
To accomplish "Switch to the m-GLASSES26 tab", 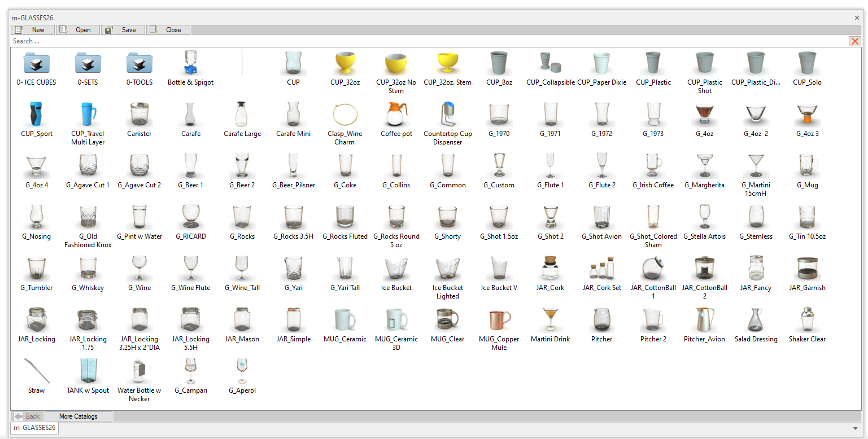I will (34, 428).
